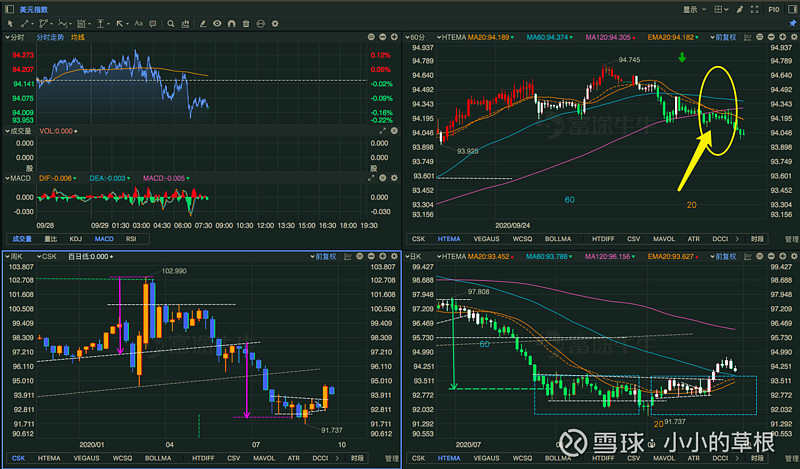Screen dimensions: 800x469
Task: Toggle the right sidebar panel icon
Action: click(x=793, y=9)
